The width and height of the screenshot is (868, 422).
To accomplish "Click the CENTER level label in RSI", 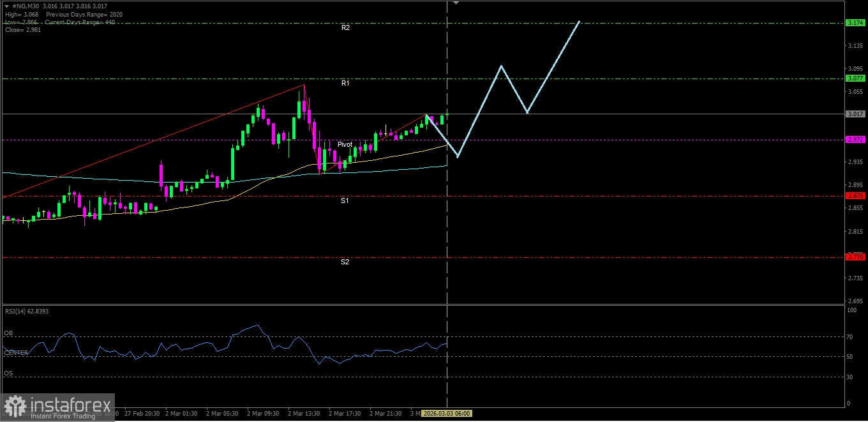I will [x=16, y=353].
